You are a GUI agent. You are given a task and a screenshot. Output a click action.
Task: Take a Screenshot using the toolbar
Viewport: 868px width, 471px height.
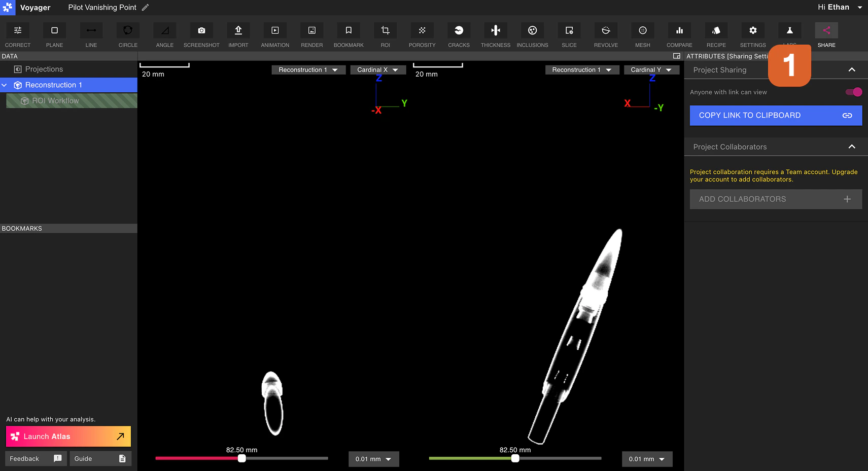tap(201, 33)
